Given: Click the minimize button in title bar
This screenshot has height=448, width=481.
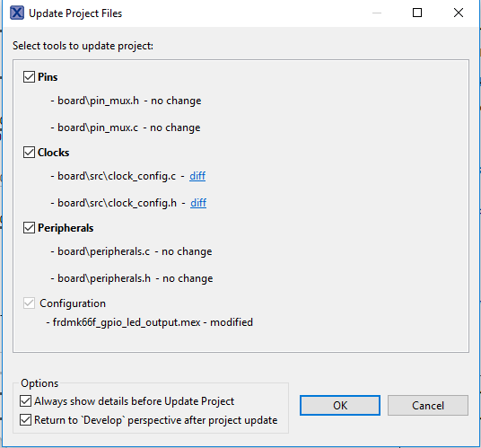Looking at the screenshot, I should [x=377, y=13].
